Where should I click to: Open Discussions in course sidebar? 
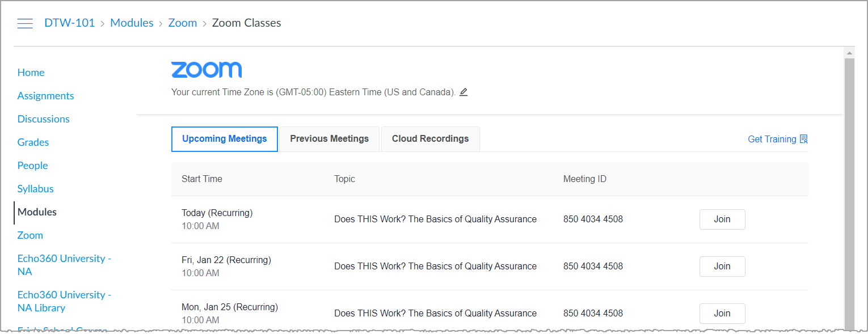click(44, 119)
